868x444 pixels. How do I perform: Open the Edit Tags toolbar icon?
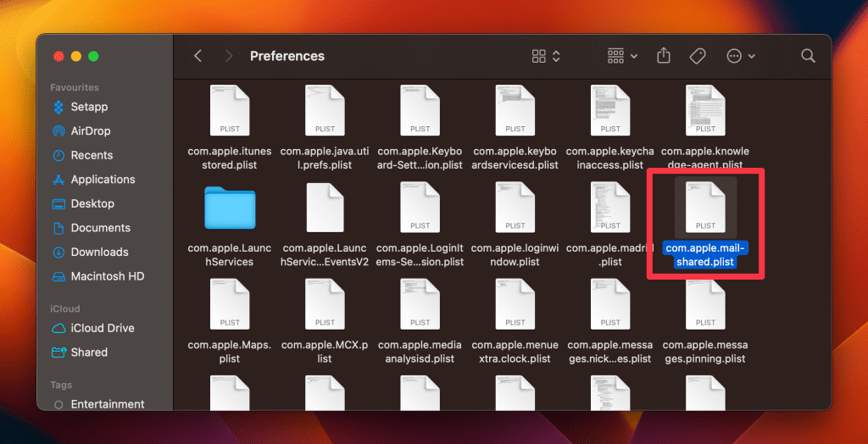click(x=698, y=56)
